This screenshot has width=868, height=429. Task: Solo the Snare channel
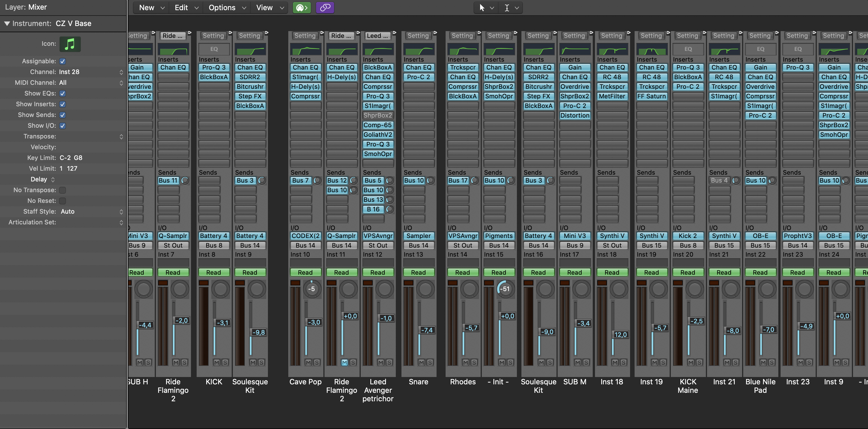[x=430, y=362]
